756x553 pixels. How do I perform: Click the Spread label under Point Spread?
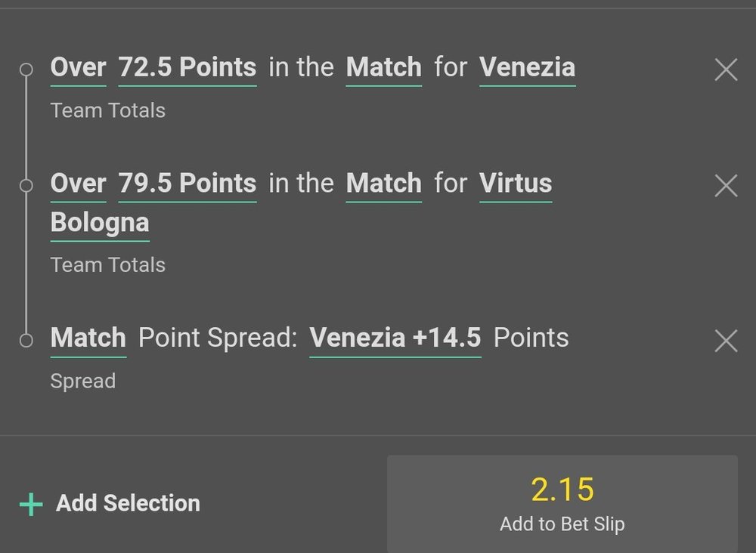click(83, 381)
